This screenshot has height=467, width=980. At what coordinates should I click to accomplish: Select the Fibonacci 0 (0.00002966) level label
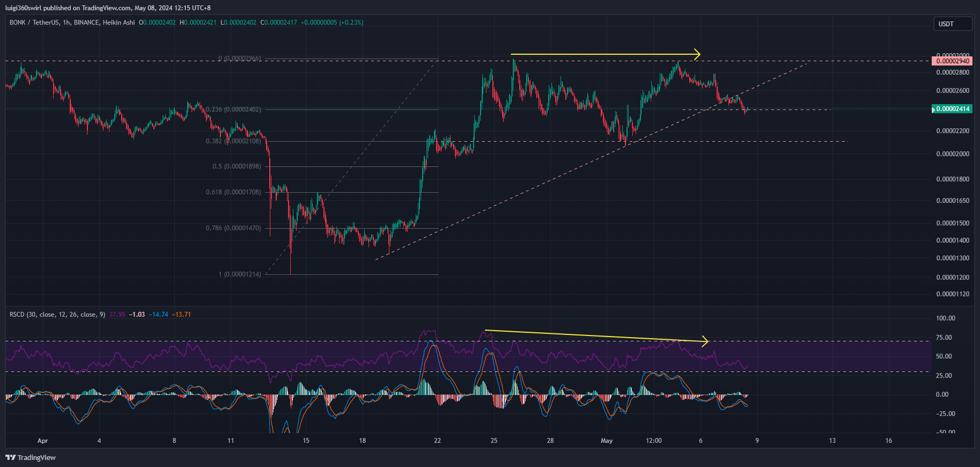click(x=240, y=59)
